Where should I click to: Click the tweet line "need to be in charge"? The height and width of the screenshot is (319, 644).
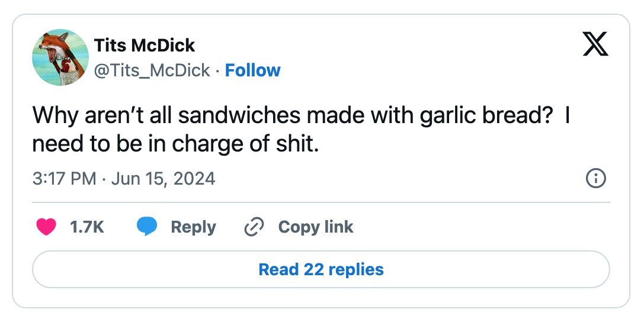[x=175, y=144]
